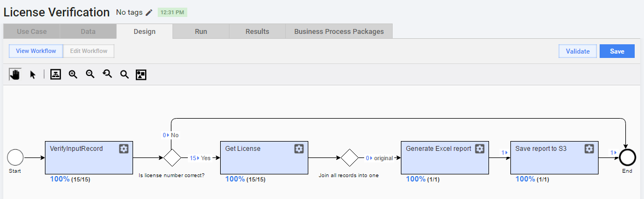Open gear on Generate Excel report
Image resolution: width=644 pixels, height=199 pixels.
click(480, 149)
